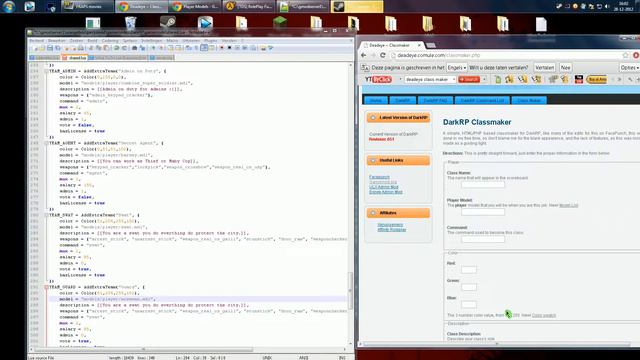The width and height of the screenshot is (640, 360).
Task: Click the red Search button
Action: 469,79
